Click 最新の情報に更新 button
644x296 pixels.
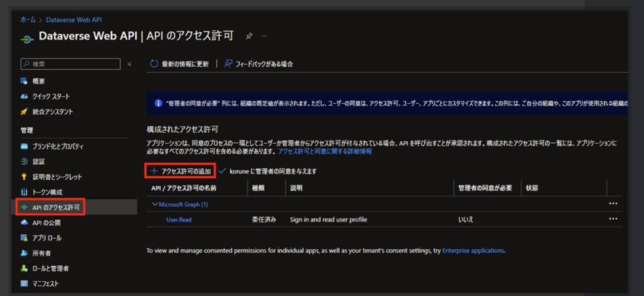[179, 64]
